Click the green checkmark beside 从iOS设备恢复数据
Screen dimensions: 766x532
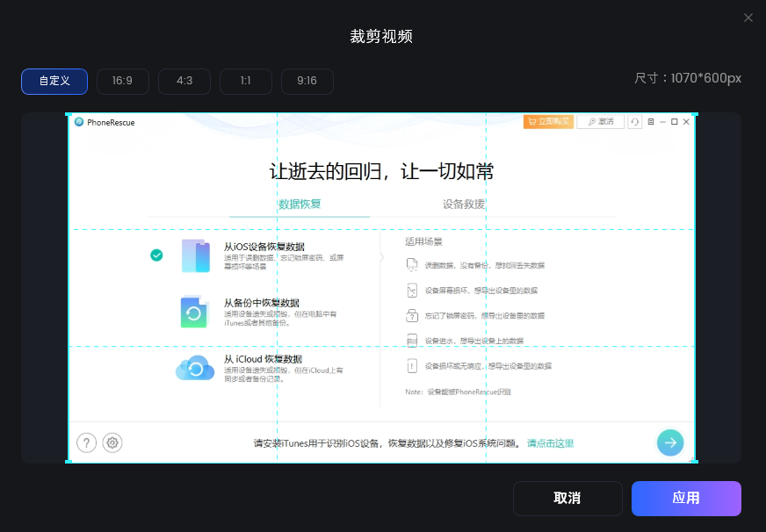tap(156, 255)
